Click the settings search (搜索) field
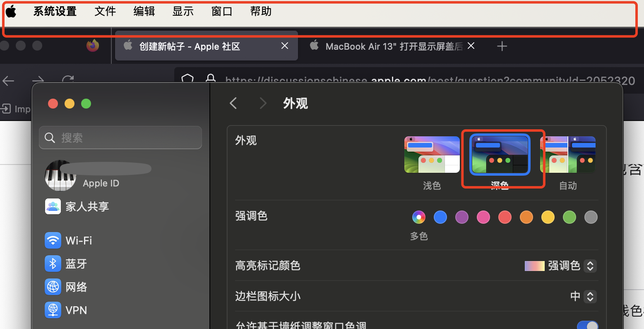The width and height of the screenshot is (644, 329). tap(124, 138)
